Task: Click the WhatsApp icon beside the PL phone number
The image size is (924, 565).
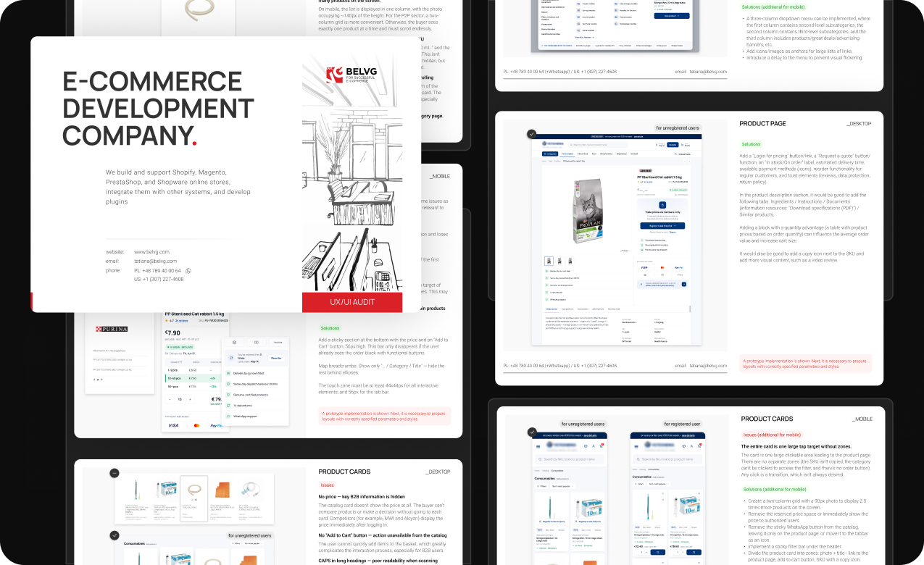Action: (188, 270)
